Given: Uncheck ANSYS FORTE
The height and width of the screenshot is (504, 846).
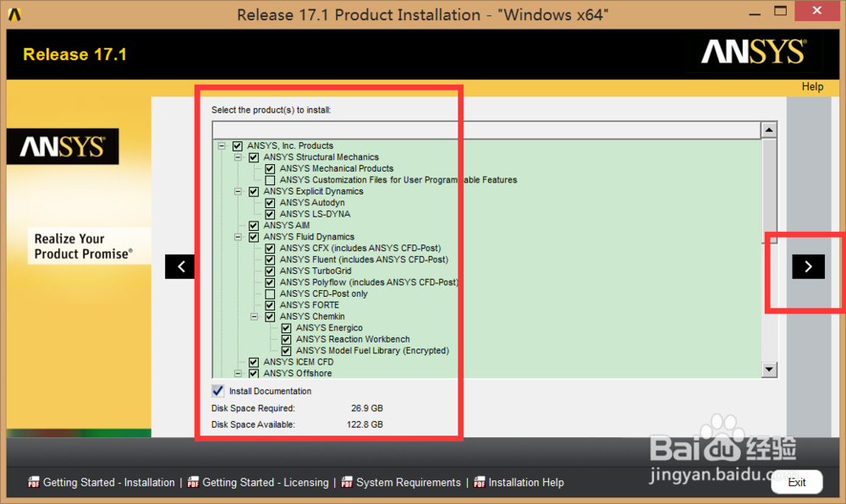Looking at the screenshot, I should 270,305.
